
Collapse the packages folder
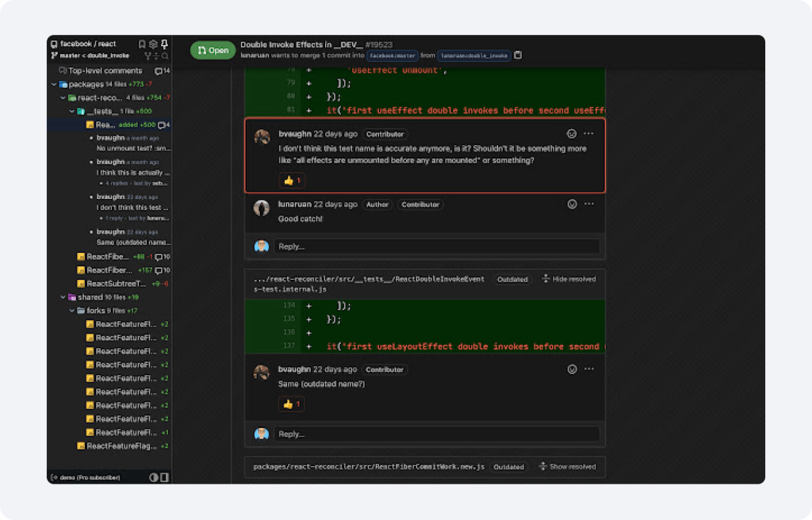click(x=54, y=84)
